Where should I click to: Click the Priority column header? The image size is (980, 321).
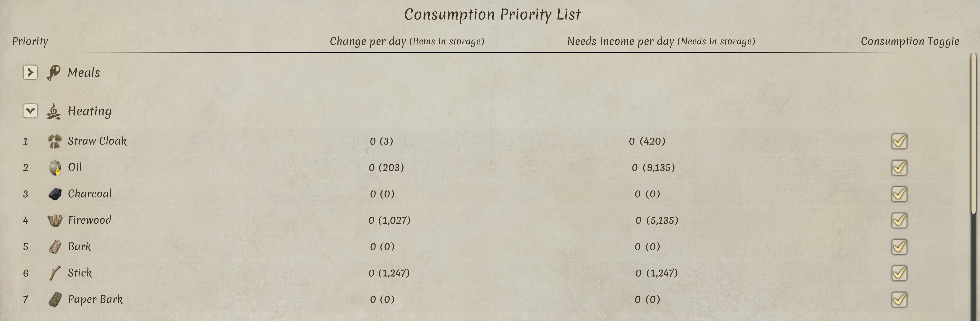pos(30,41)
